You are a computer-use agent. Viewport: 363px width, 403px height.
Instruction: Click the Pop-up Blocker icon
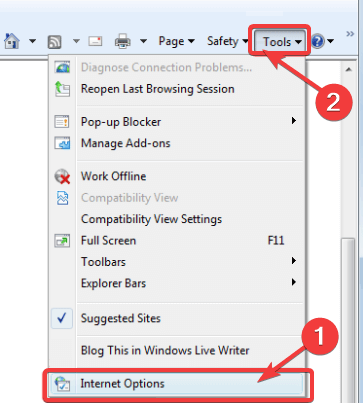[62, 122]
